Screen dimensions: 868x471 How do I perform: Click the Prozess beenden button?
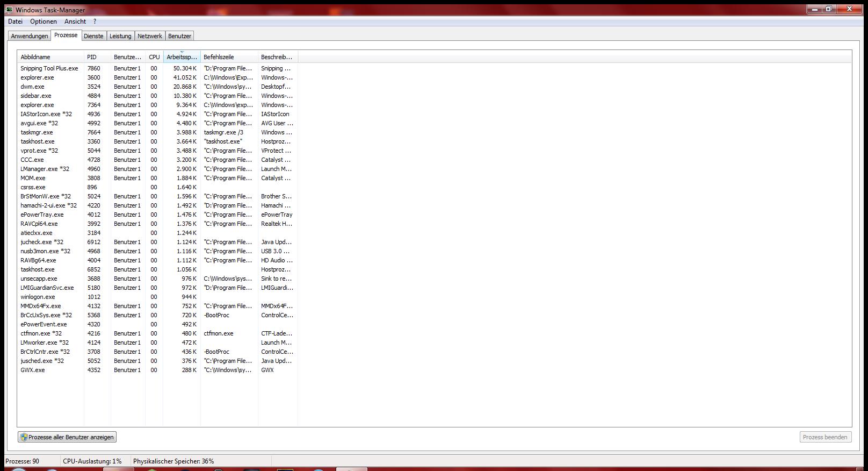tap(825, 437)
